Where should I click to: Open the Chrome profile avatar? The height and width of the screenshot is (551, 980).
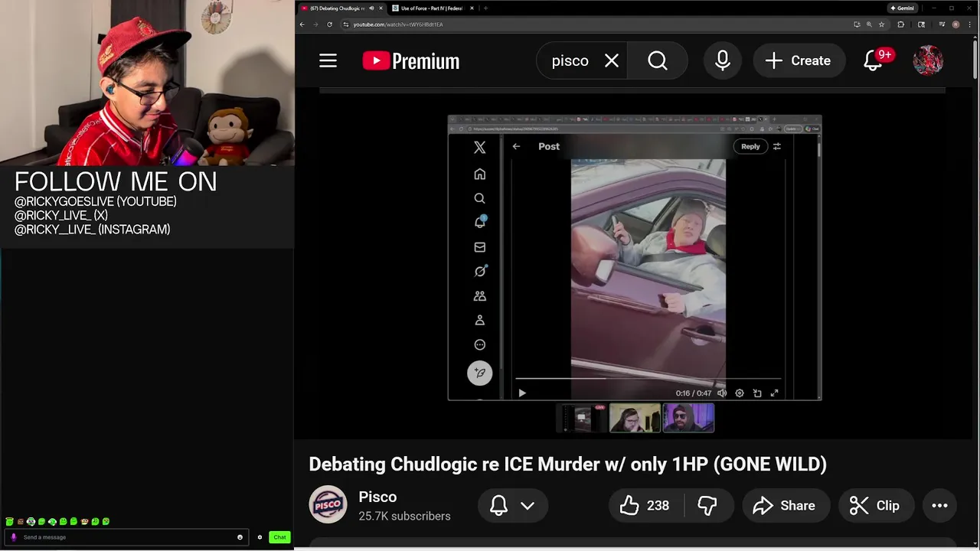point(955,24)
